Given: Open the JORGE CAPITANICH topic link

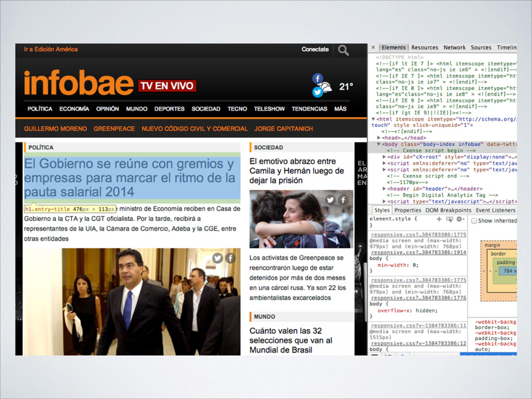Looking at the screenshot, I should click(x=284, y=129).
